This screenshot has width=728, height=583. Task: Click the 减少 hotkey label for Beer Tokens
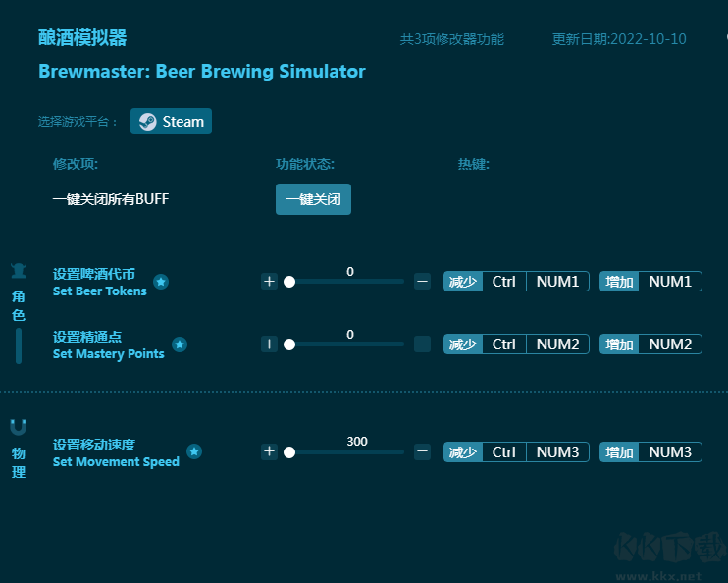(463, 282)
